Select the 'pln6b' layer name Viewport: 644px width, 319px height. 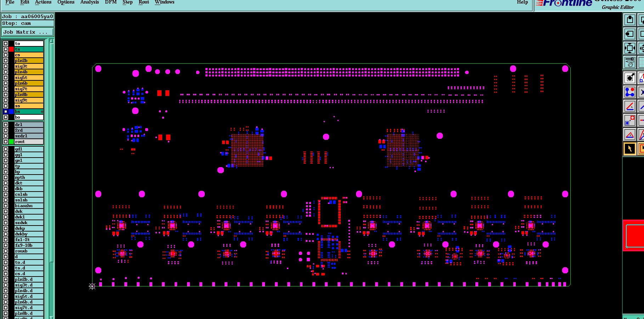(x=29, y=83)
